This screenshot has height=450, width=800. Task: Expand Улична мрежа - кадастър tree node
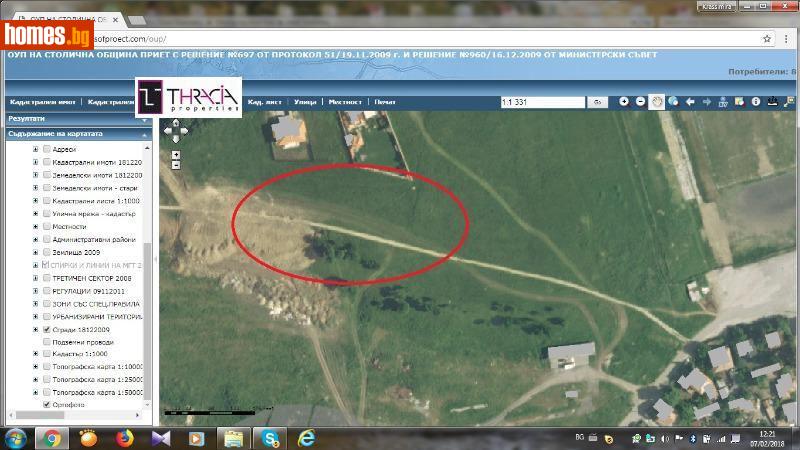point(36,214)
